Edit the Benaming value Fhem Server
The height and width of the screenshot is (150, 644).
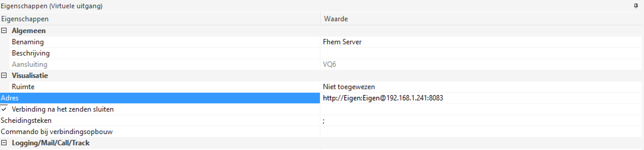point(342,42)
